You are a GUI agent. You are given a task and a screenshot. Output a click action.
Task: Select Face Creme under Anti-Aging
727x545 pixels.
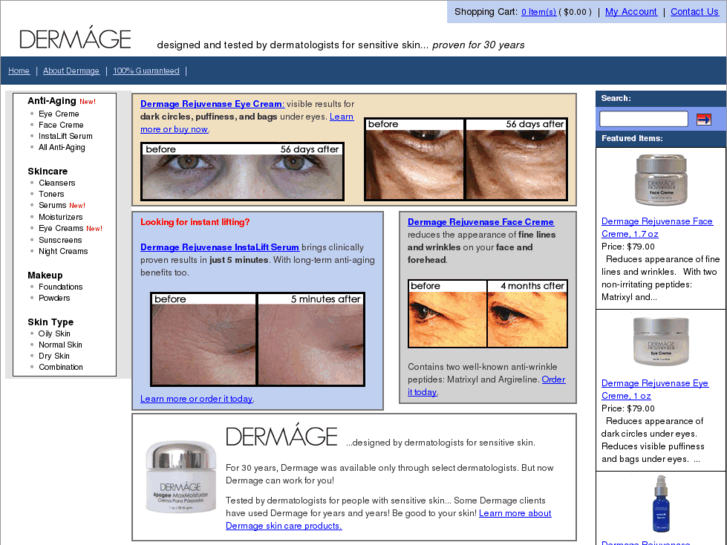(x=61, y=125)
